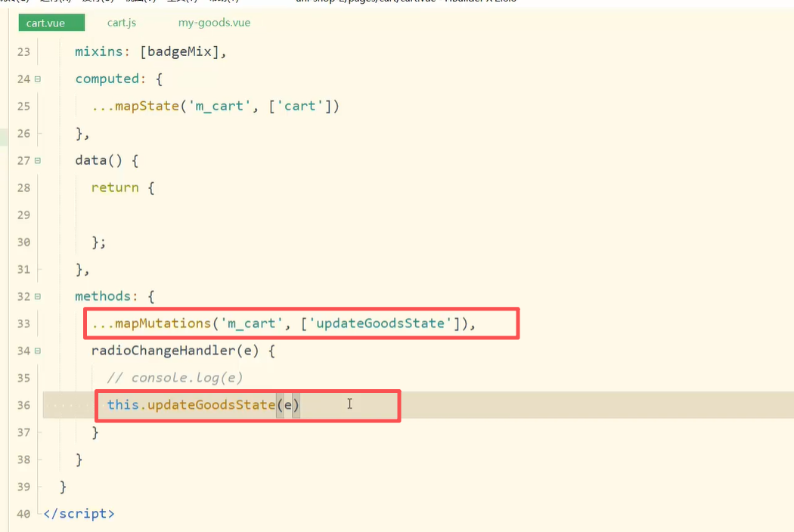Click 'updateGoodsState' string on line 33
794x532 pixels.
pos(380,323)
